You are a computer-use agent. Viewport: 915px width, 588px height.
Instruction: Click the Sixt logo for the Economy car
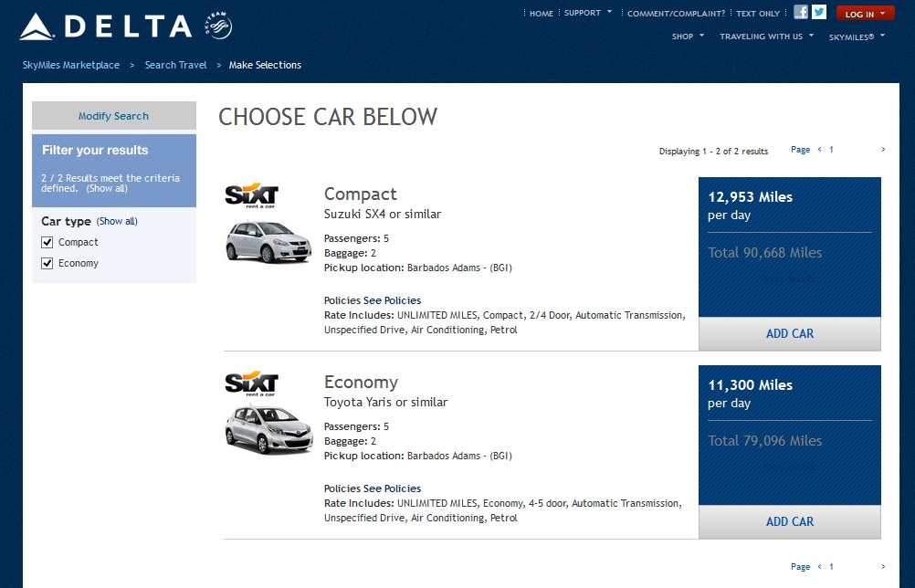251,383
